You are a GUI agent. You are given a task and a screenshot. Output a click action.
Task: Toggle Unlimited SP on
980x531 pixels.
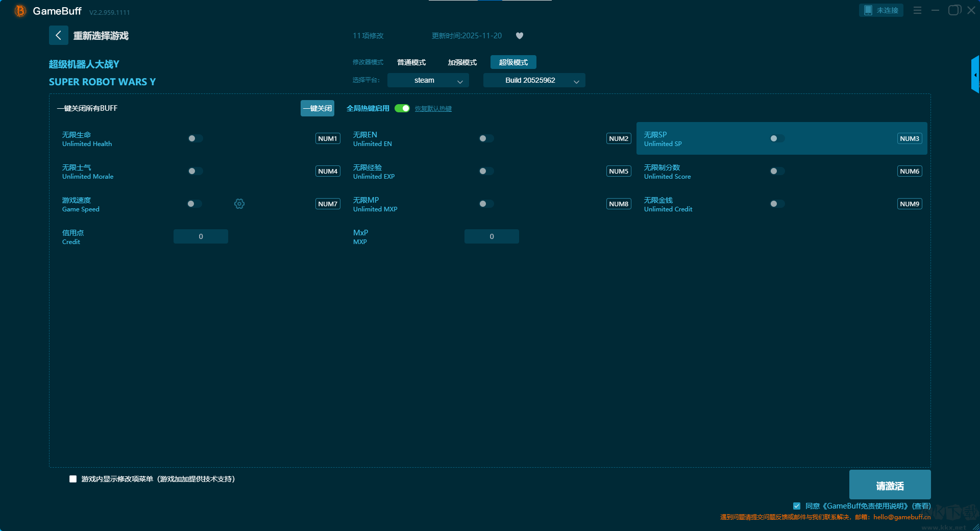[x=777, y=138]
